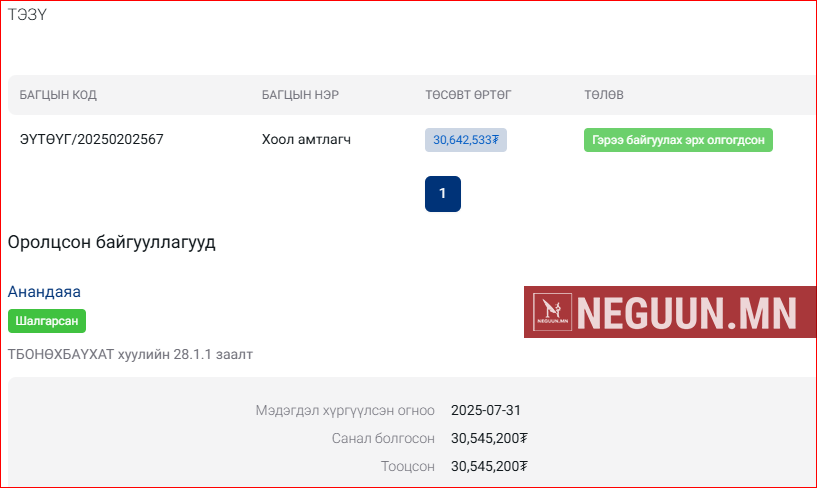Click the Гэрээ байгуулах эрх олгогдсон badge
This screenshot has width=817, height=488.
(678, 140)
